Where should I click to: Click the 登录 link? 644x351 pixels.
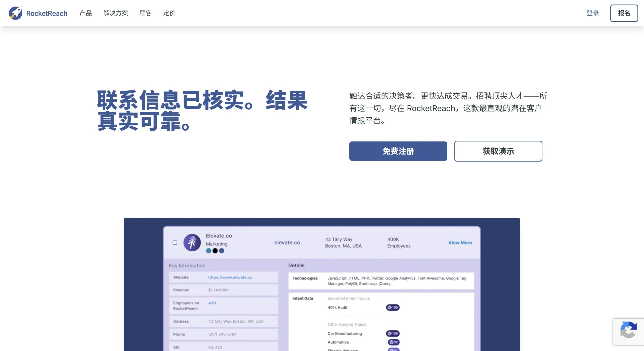coord(593,13)
